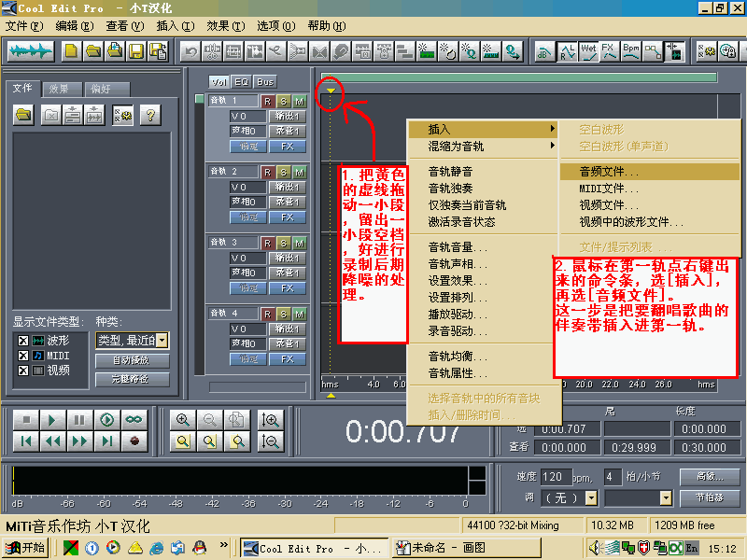747x560 pixels.
Task: Click the 高级... button
Action: 710,476
